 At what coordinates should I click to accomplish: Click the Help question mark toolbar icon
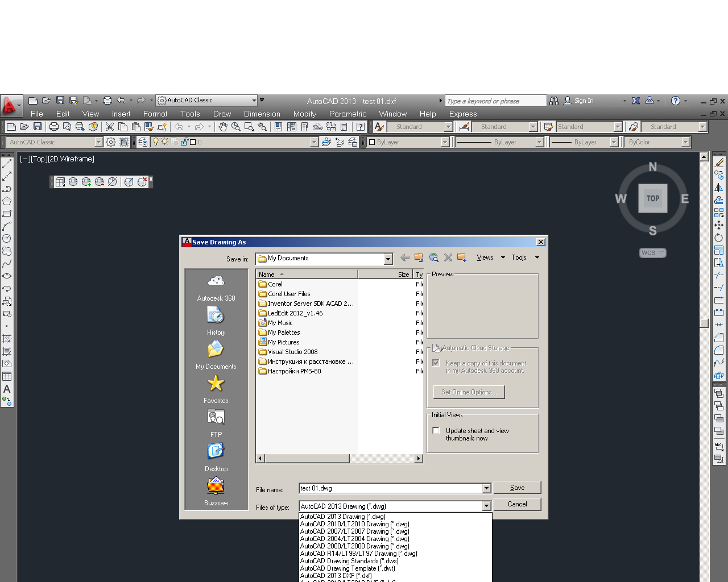pos(360,127)
